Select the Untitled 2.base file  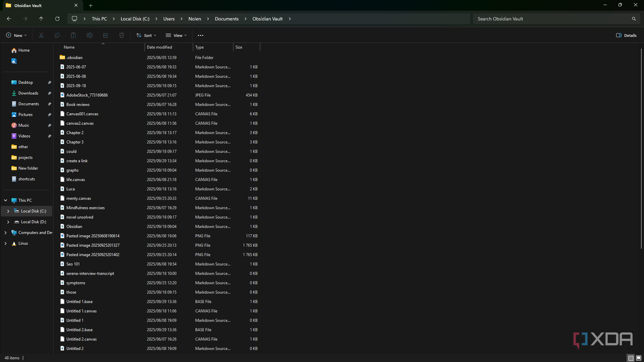(79, 330)
